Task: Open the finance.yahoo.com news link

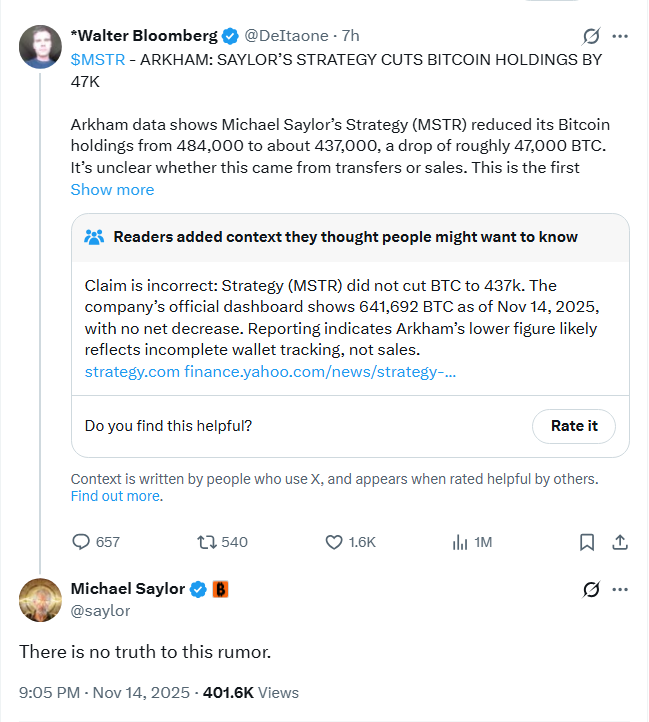Action: point(320,372)
